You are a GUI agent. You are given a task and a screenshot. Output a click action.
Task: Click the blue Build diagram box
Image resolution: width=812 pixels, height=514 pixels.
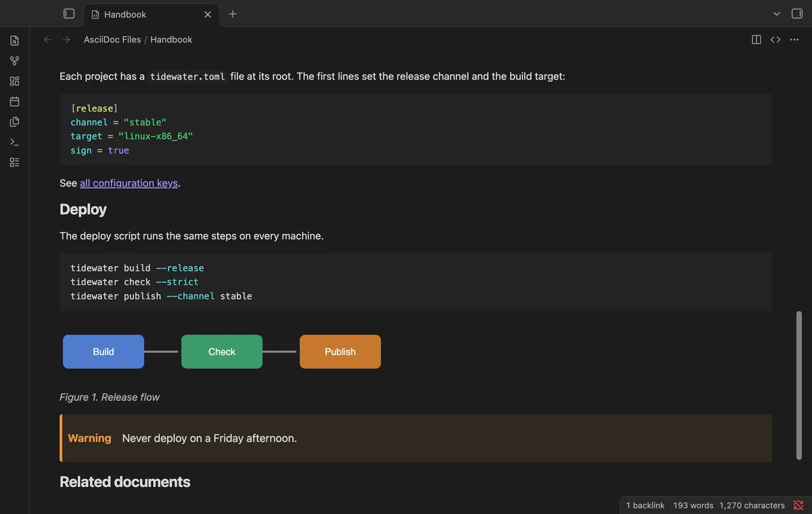click(x=104, y=352)
